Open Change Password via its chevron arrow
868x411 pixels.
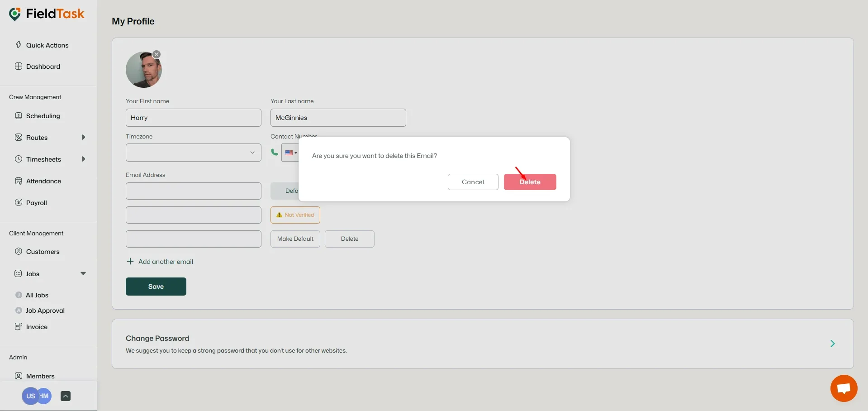pos(832,344)
